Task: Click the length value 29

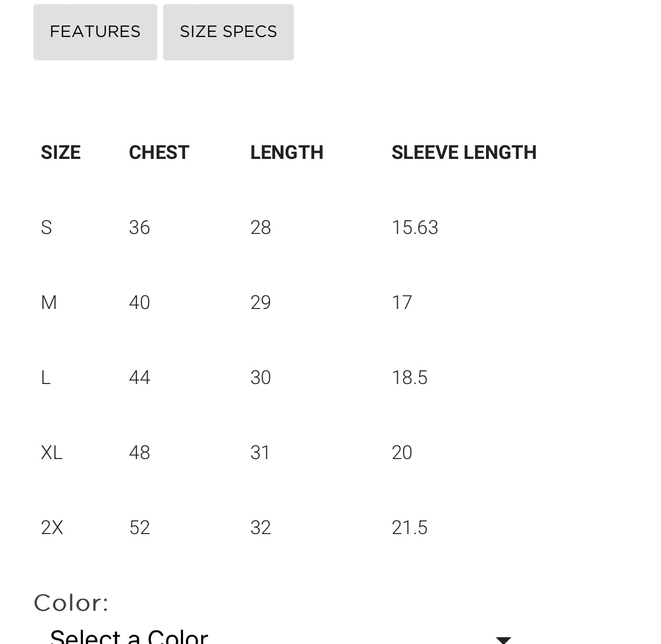Action: click(261, 303)
